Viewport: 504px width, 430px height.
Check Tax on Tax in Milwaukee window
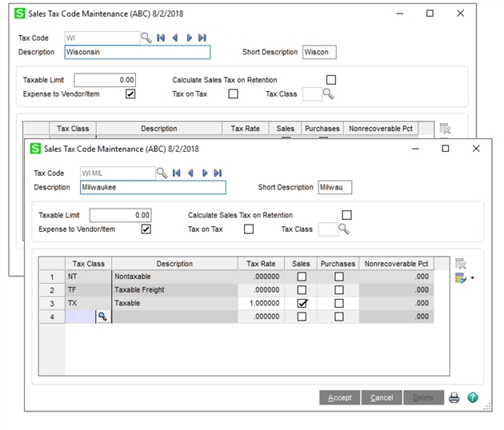coord(249,229)
